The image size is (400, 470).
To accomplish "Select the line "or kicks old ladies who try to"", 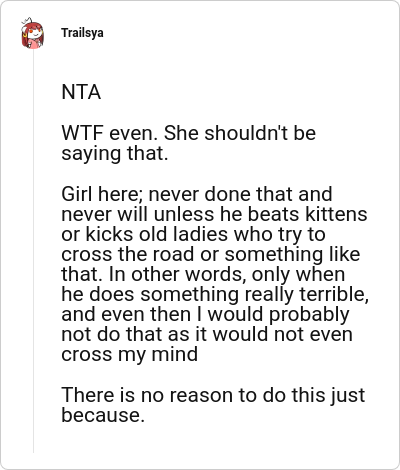I will click(x=194, y=234).
